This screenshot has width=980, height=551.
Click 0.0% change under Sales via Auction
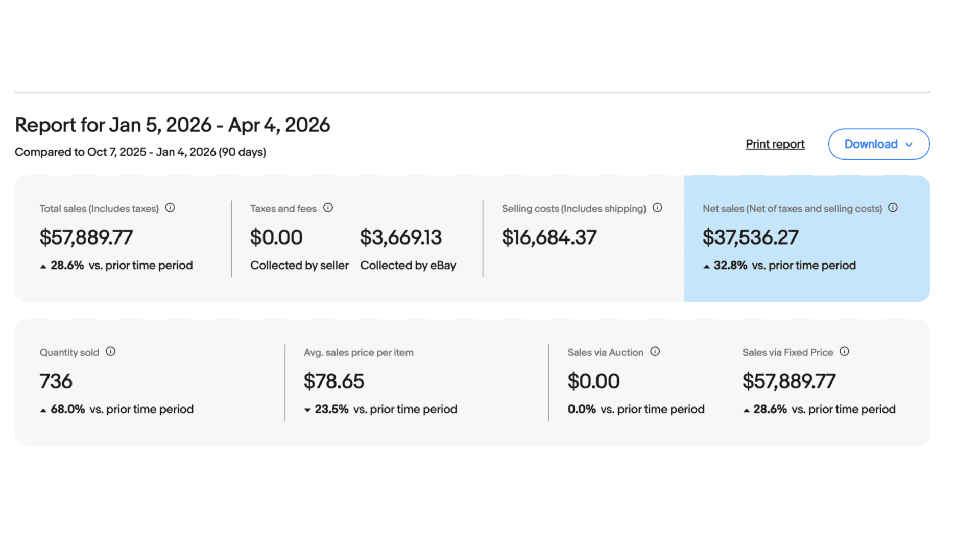[x=582, y=410]
